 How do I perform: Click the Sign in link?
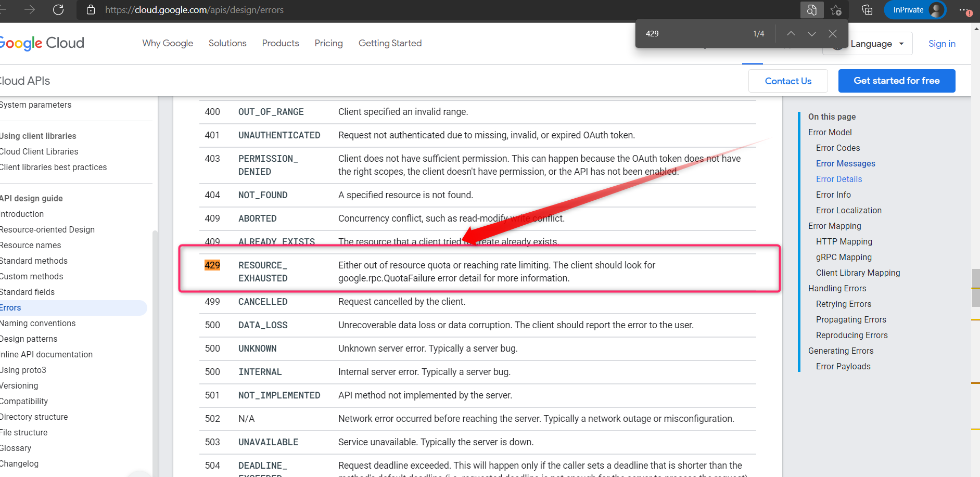point(941,44)
